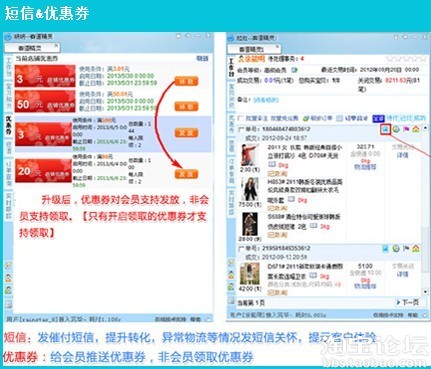Click the order list scrollbar up arrow
This screenshot has width=431, height=369.
pos(425,128)
